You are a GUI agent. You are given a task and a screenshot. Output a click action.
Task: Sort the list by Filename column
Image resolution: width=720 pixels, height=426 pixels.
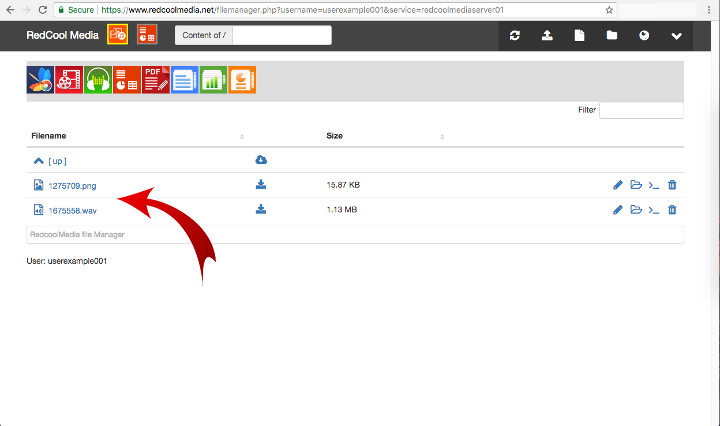(x=49, y=135)
